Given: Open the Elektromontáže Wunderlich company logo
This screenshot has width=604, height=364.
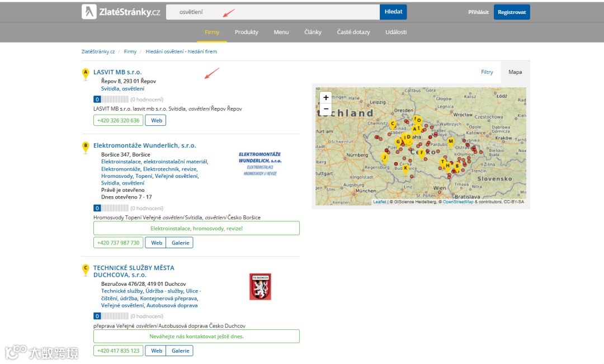Looking at the screenshot, I should (x=260, y=164).
